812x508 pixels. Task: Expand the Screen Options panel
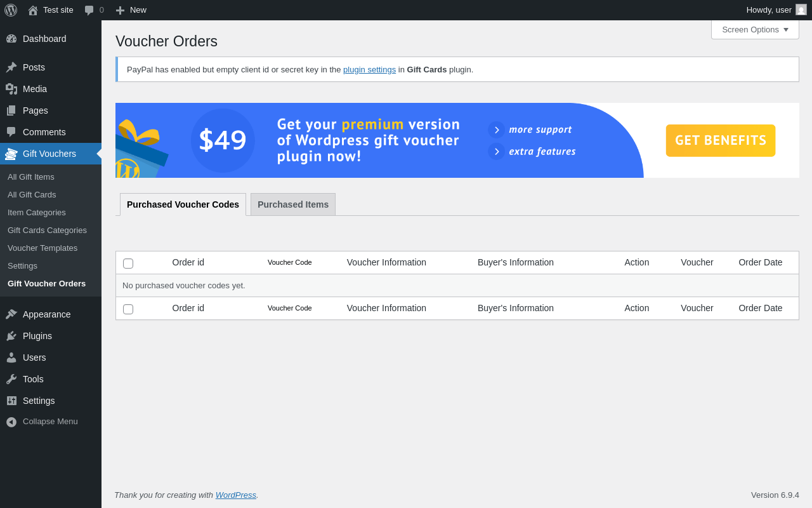point(755,29)
